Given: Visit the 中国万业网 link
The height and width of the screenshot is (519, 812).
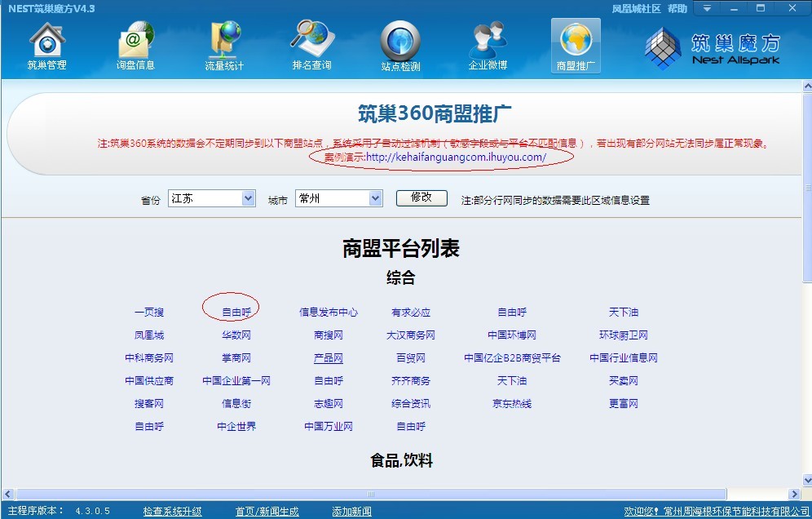Looking at the screenshot, I should [329, 426].
